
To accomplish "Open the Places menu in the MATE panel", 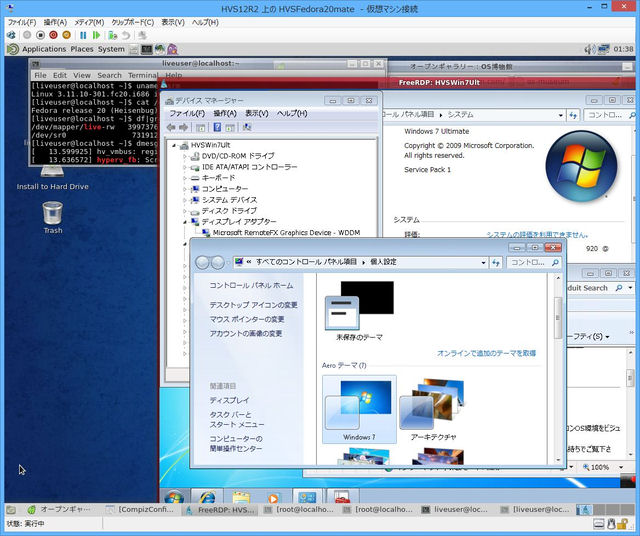I will click(82, 49).
